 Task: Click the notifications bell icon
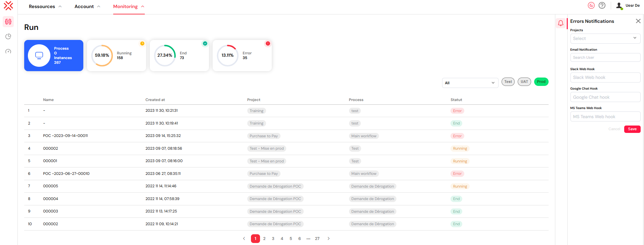point(561,23)
